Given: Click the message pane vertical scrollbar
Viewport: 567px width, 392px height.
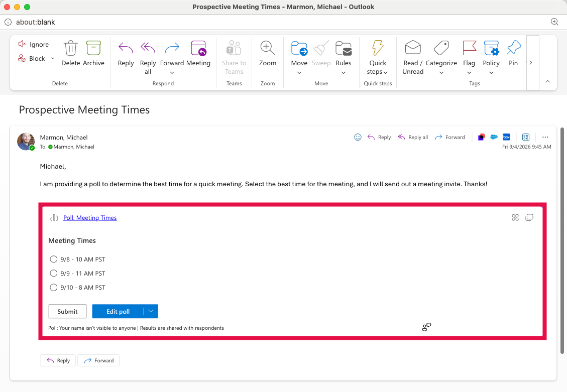Looking at the screenshot, I should coord(562,240).
